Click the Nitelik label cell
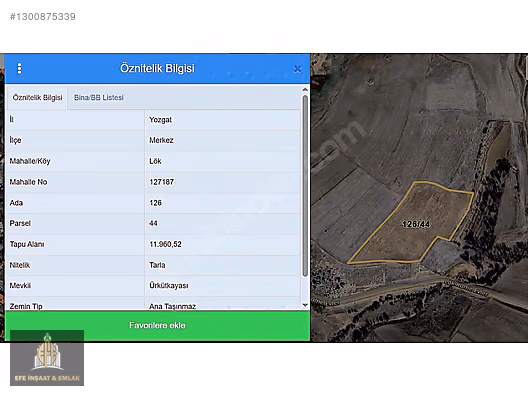The width and height of the screenshot is (528, 396). point(75,265)
